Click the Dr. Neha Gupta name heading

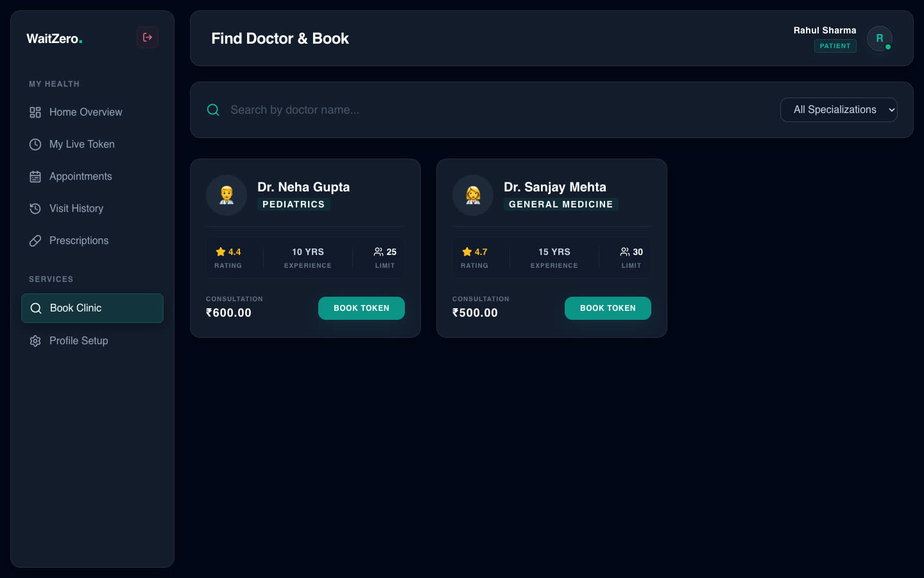click(x=304, y=187)
